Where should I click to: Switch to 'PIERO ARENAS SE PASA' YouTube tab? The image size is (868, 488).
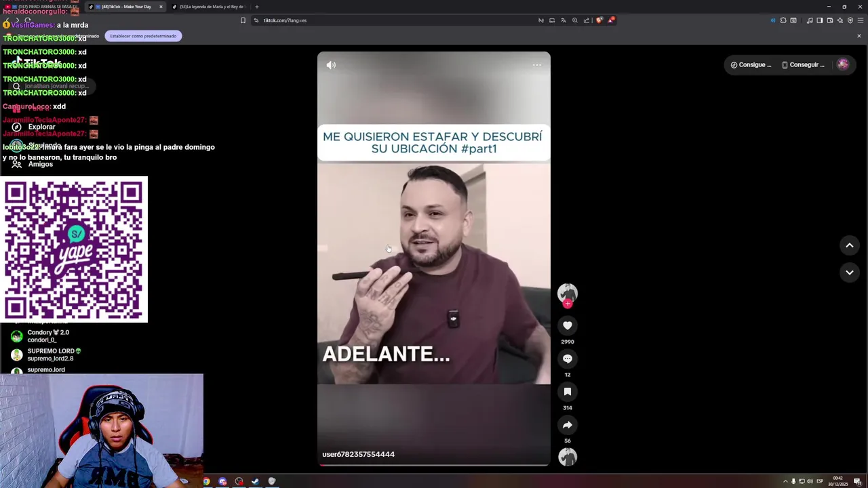(42, 7)
